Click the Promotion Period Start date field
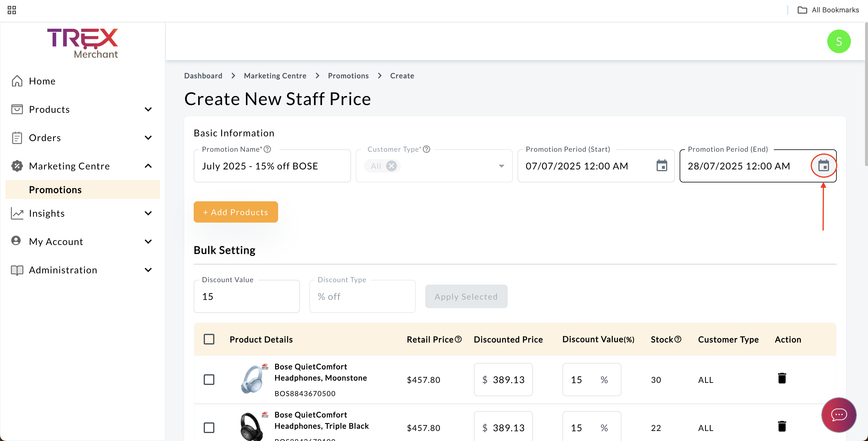The image size is (868, 441). point(596,166)
